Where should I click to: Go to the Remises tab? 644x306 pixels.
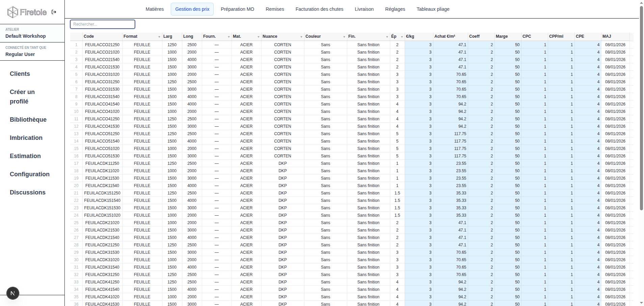(275, 9)
